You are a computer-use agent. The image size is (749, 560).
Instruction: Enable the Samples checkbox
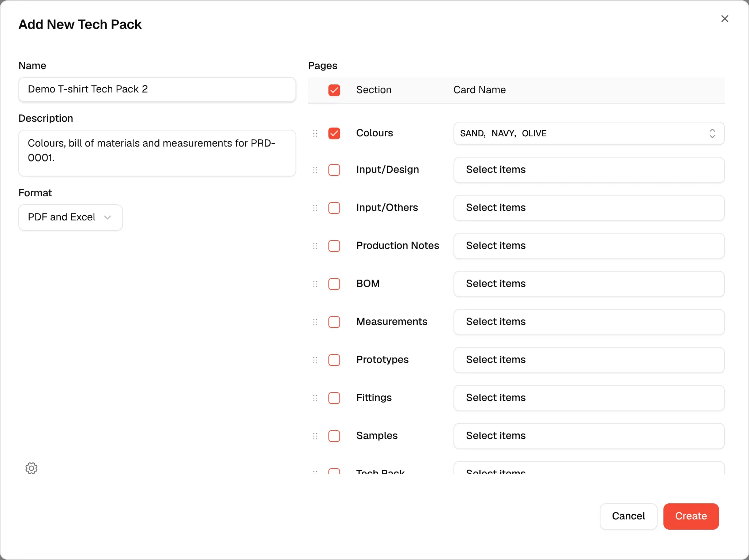[334, 436]
